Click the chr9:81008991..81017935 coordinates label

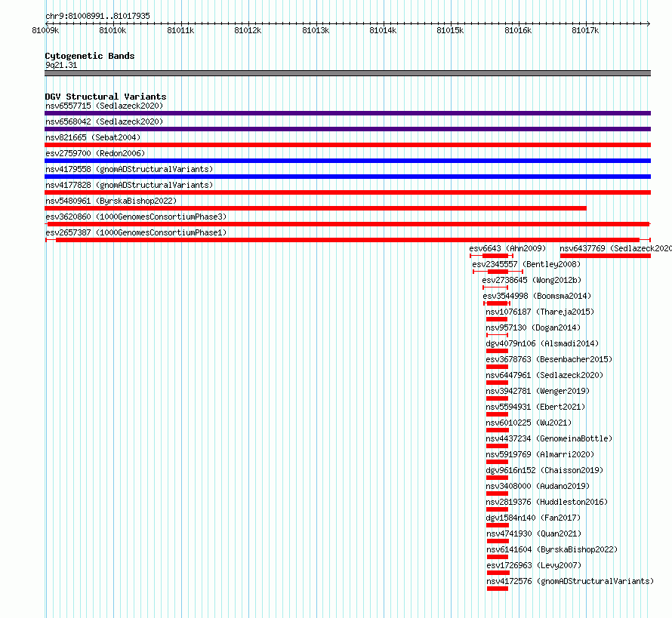[x=97, y=16]
